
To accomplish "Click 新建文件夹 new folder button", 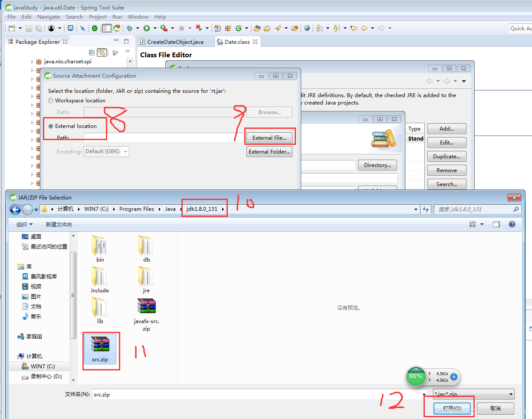I will click(59, 224).
